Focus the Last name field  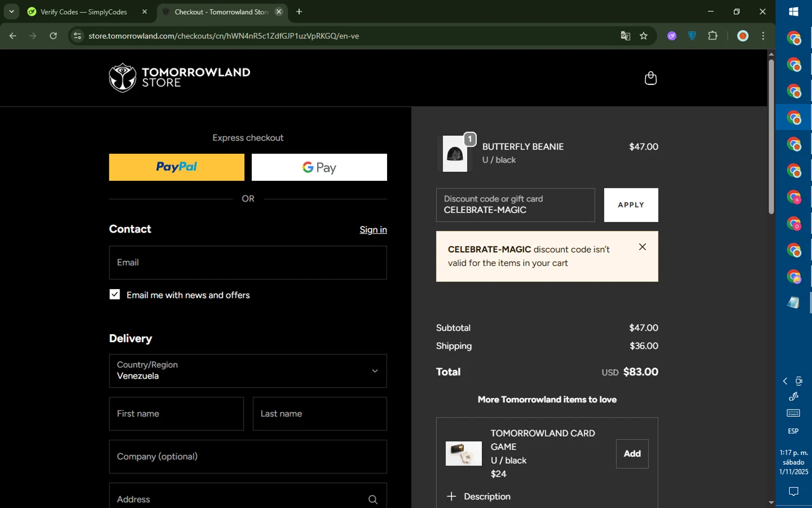coord(320,414)
